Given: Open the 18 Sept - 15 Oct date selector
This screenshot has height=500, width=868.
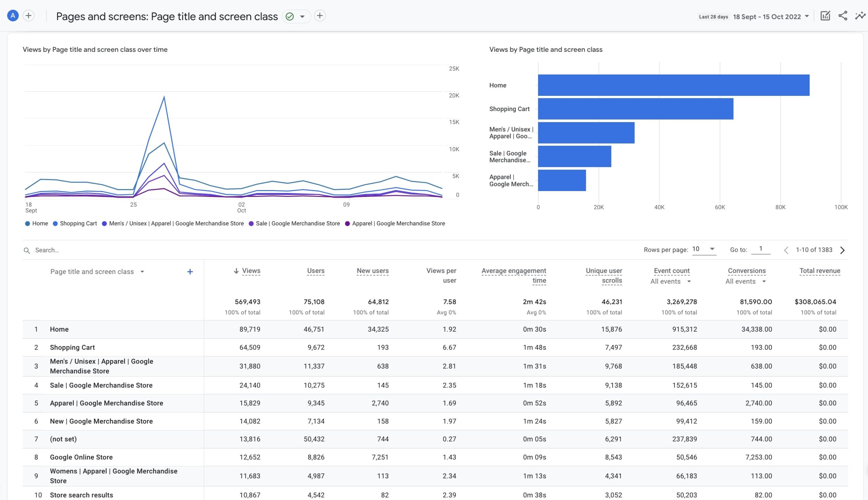Looking at the screenshot, I should click(770, 16).
